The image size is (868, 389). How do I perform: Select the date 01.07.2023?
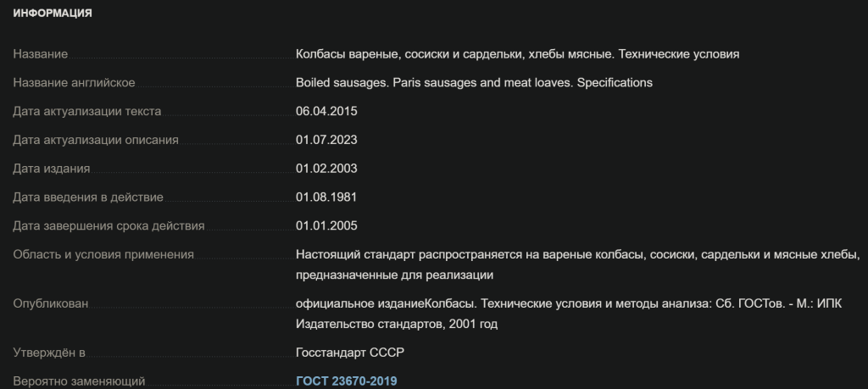326,140
